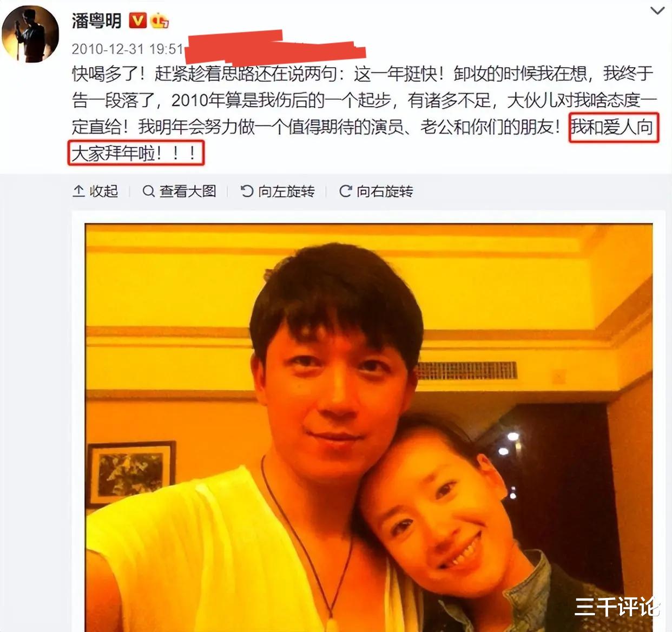Open the 2010-12-31 19:51 timestamp link
Image resolution: width=672 pixels, height=632 pixels.
pyautogui.click(x=128, y=49)
